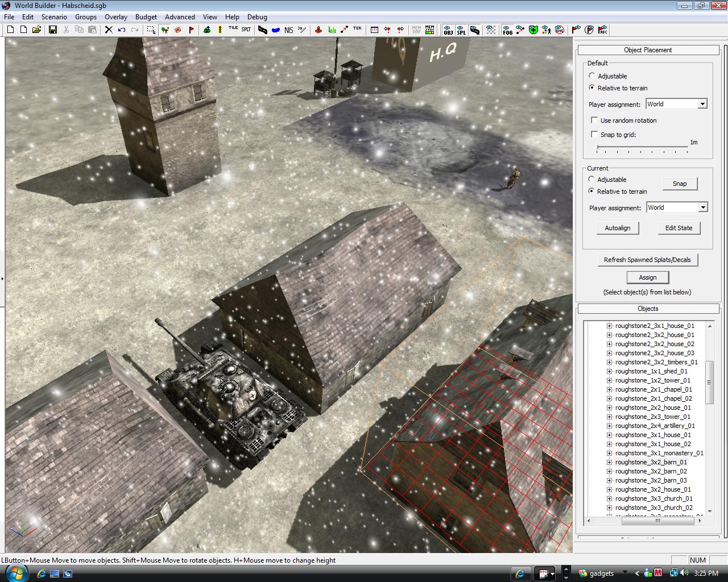Select roughstone_2x3_tower_01 in list
The height and width of the screenshot is (582, 728).
coord(652,417)
